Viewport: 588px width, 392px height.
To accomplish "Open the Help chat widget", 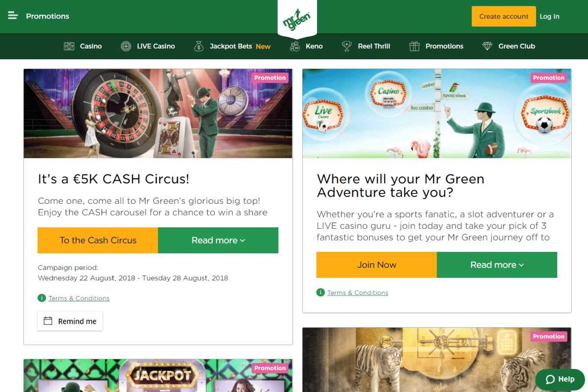I will 560,379.
